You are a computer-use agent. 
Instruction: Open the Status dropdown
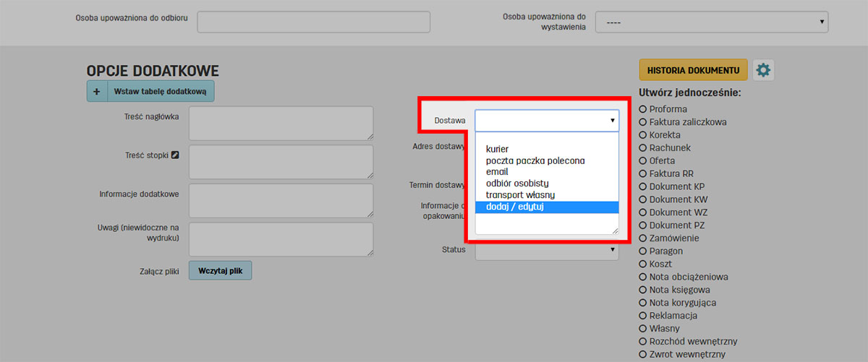tap(546, 250)
